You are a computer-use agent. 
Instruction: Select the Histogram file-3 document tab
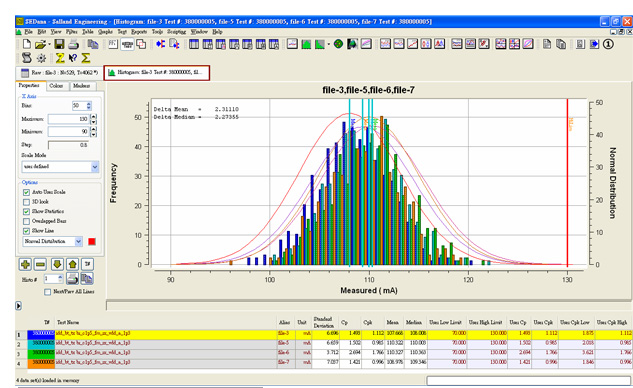pos(157,73)
